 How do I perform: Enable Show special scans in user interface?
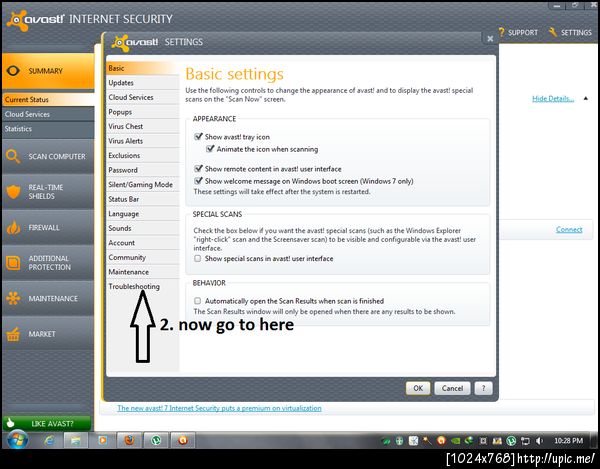(197, 259)
